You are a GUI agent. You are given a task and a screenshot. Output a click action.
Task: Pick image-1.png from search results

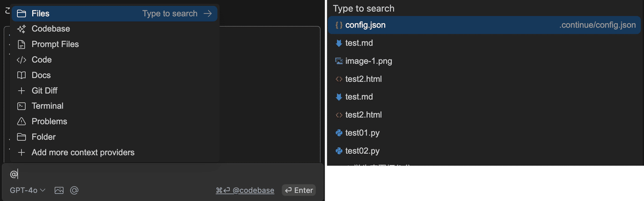(485, 61)
